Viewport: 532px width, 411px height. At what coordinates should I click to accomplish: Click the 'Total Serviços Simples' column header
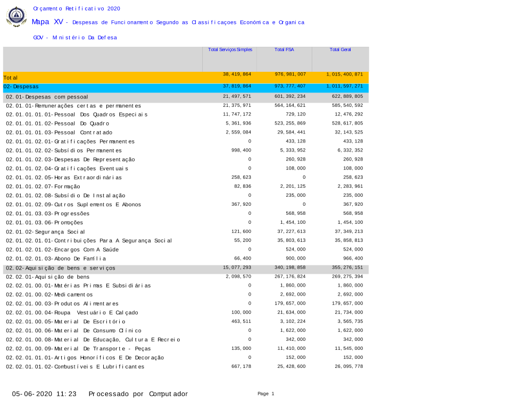coord(230,49)
